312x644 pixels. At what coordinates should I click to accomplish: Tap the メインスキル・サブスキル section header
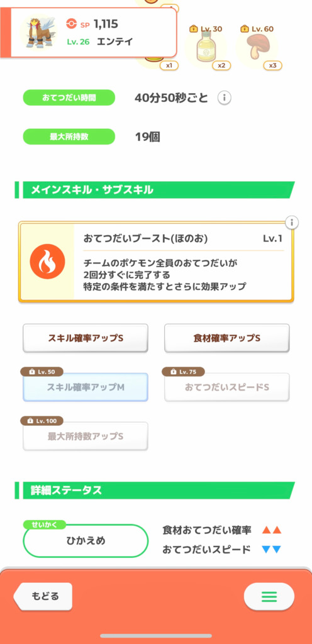tap(155, 190)
